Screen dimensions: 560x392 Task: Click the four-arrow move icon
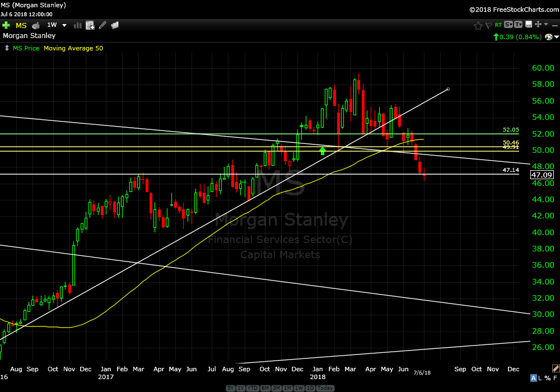[x=538, y=25]
